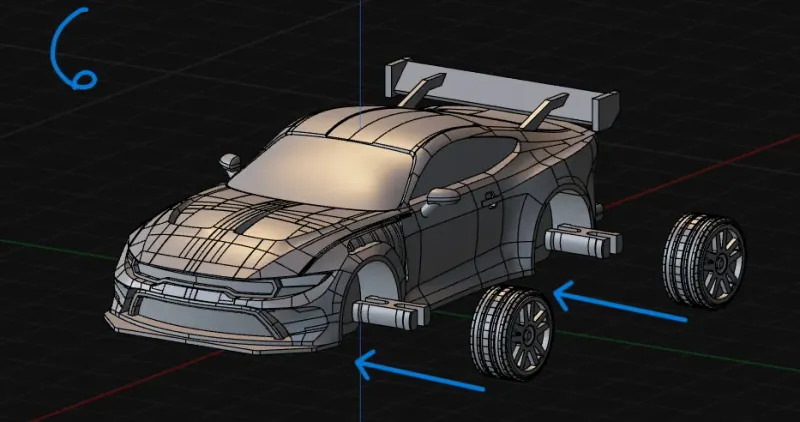800x422 pixels.
Task: Select the rear axle connector peg
Action: [x=584, y=240]
